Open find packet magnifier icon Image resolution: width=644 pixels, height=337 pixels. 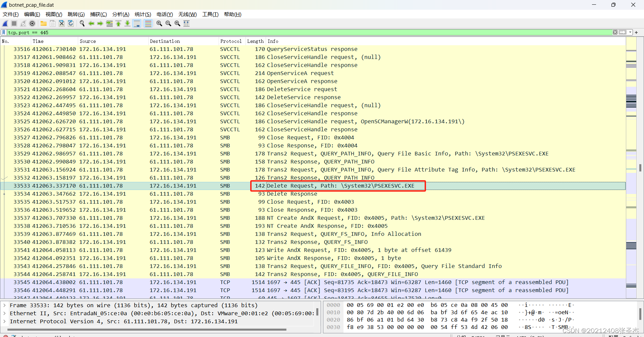click(82, 23)
